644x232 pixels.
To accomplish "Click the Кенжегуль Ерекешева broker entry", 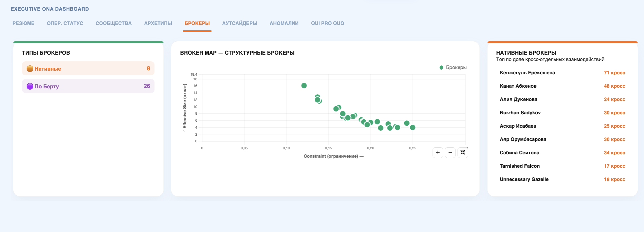I will point(562,73).
